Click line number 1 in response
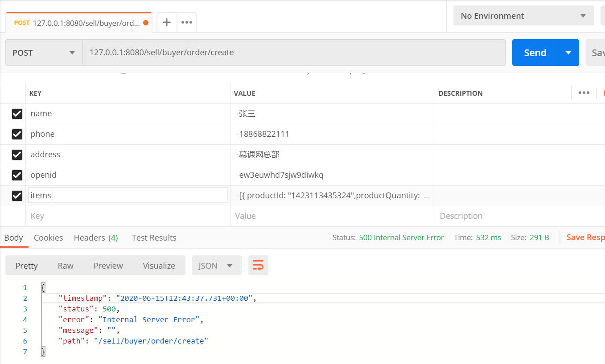Viewport: 605px width, 364px height. pos(25,287)
